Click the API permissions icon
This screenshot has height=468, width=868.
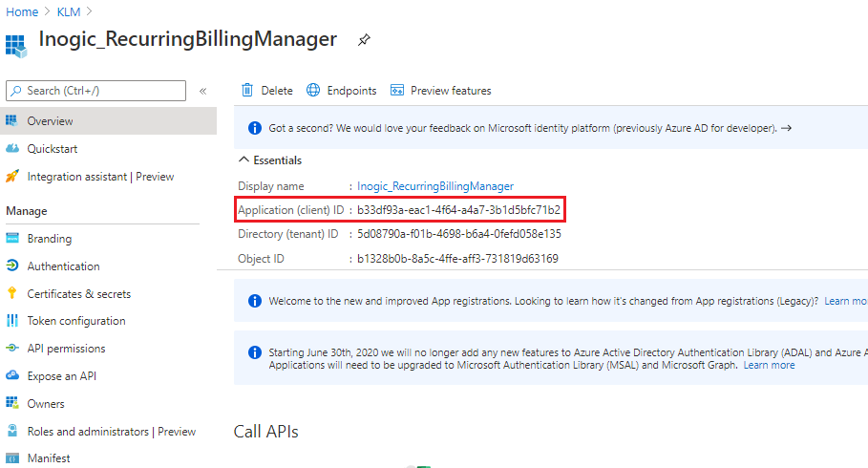pos(12,348)
